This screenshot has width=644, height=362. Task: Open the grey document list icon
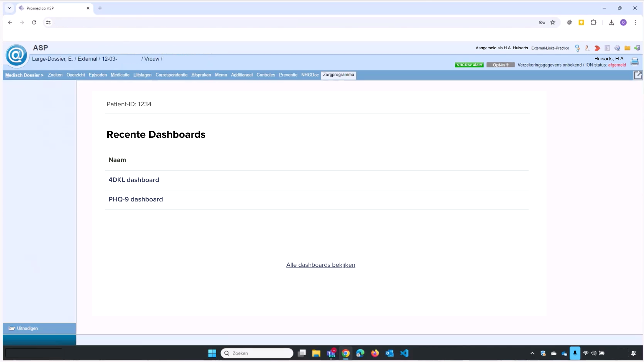tap(607, 48)
